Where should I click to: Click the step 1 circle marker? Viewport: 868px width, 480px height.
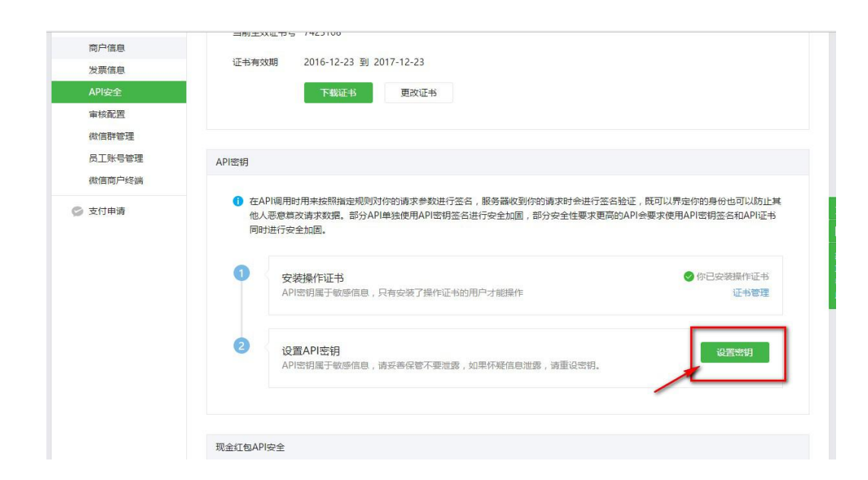(x=241, y=273)
